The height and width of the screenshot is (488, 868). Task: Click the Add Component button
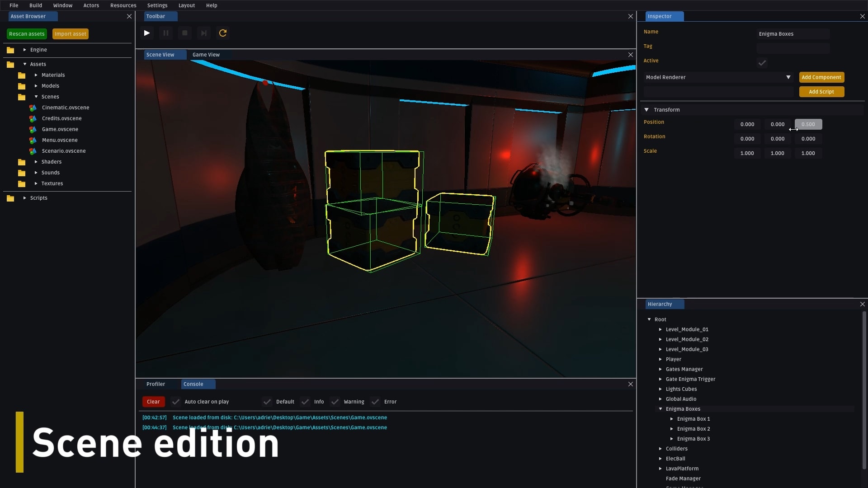pyautogui.click(x=821, y=77)
